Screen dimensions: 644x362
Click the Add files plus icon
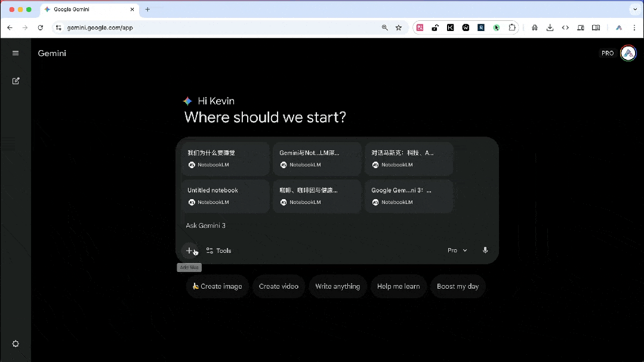(x=190, y=250)
